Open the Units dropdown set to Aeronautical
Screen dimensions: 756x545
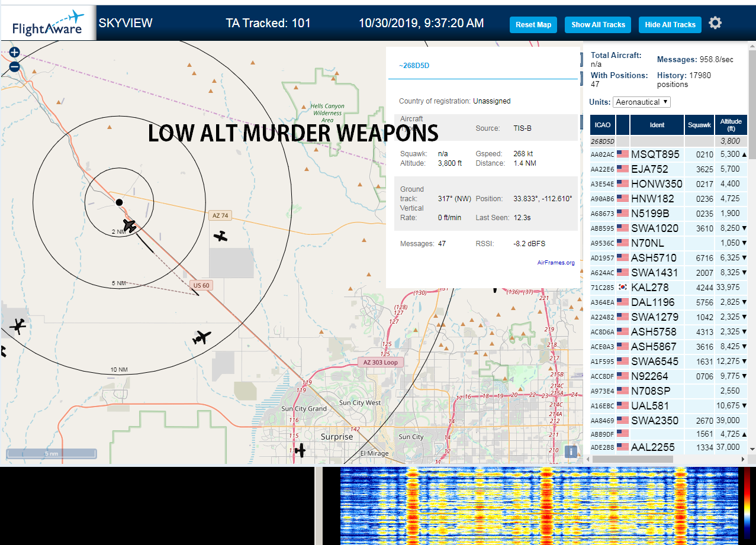[x=642, y=102]
